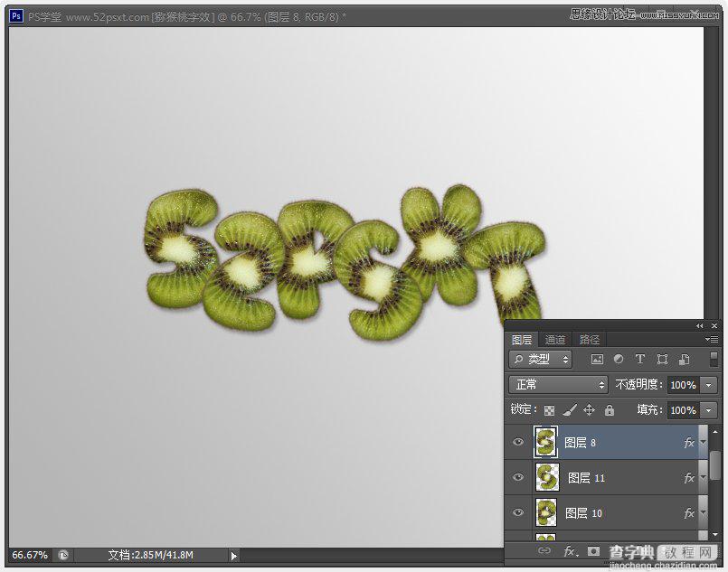Click the fx icon on 图层 11

pos(689,478)
